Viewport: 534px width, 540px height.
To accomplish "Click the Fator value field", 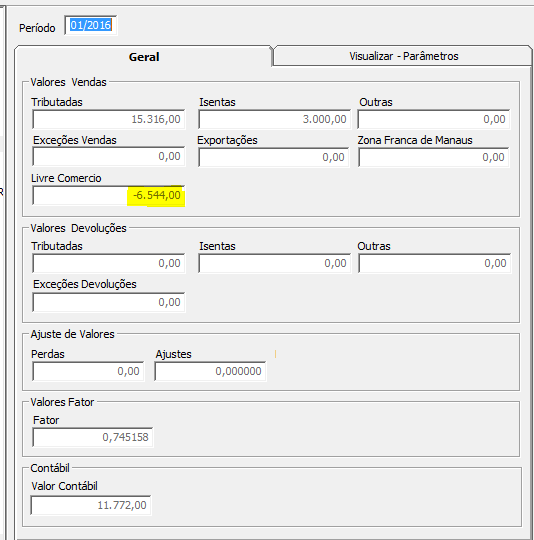I will pos(93,437).
